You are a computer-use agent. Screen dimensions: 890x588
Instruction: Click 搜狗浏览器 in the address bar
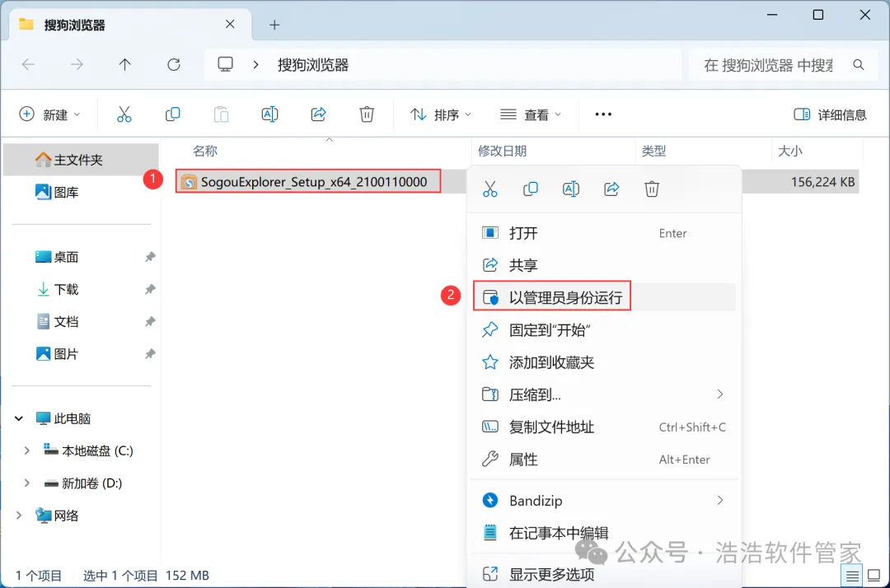pyautogui.click(x=313, y=64)
